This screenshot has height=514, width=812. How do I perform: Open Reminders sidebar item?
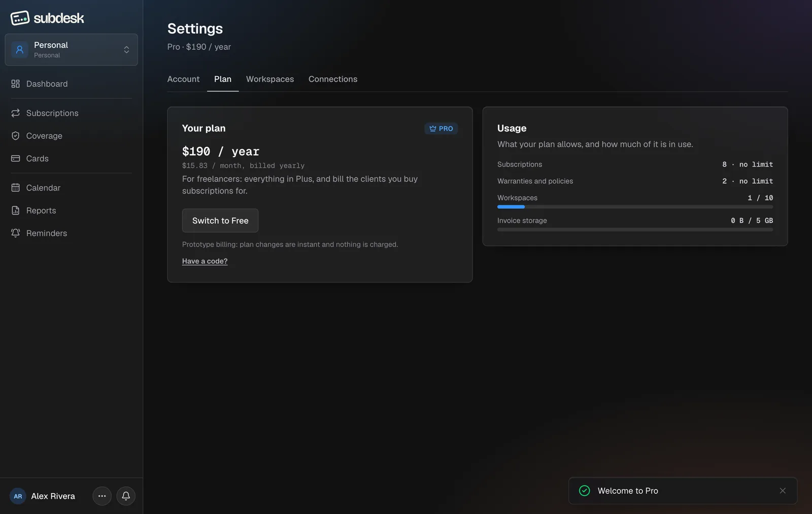71,233
